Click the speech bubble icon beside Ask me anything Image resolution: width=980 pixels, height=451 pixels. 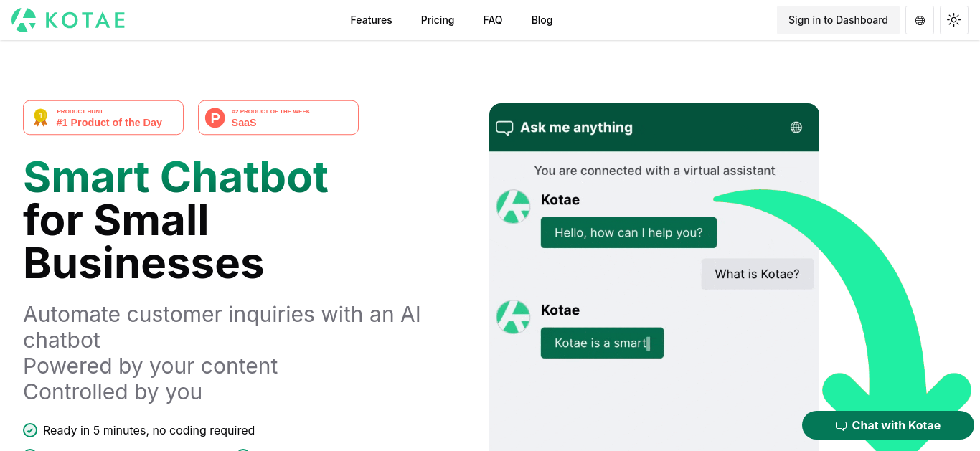(x=504, y=128)
